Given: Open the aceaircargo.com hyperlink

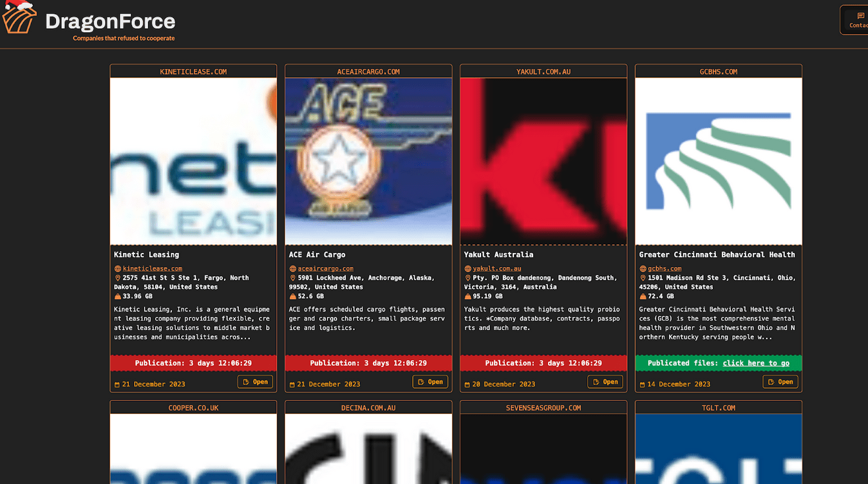Looking at the screenshot, I should click(x=326, y=268).
